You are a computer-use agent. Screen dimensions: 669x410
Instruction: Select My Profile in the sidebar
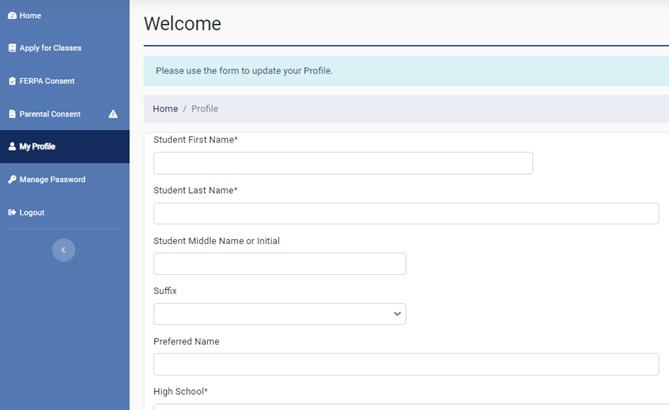(64, 146)
